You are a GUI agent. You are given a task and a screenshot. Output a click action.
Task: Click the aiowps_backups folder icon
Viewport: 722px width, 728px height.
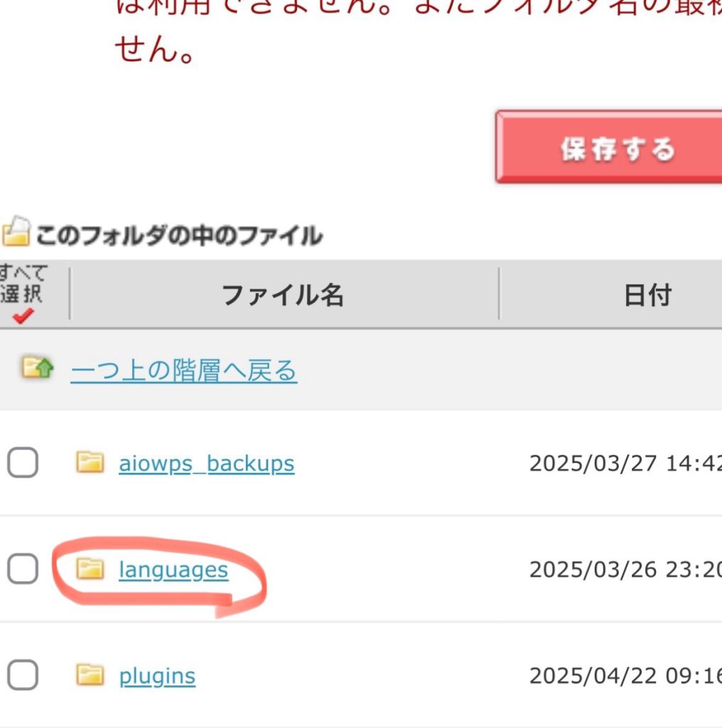point(90,463)
